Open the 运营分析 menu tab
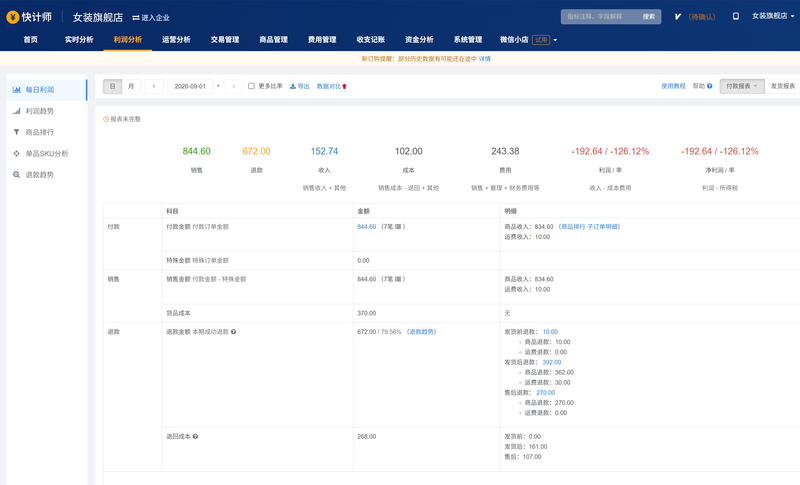800x485 pixels. click(x=176, y=40)
